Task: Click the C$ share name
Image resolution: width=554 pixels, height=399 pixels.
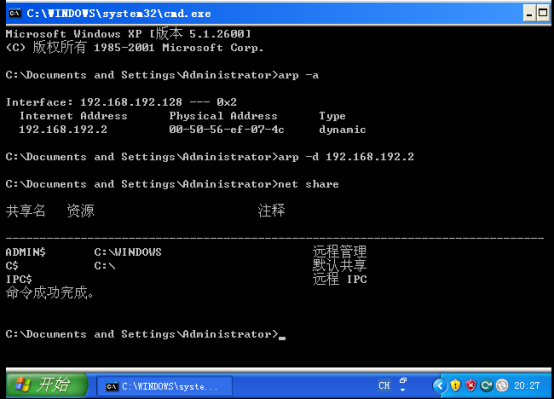Action: click(12, 266)
